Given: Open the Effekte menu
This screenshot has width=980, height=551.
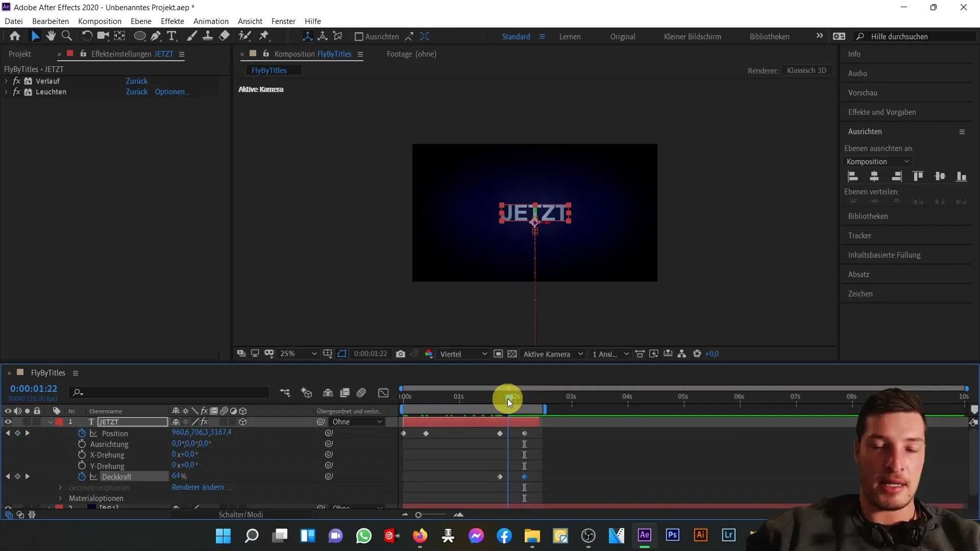Looking at the screenshot, I should click(x=173, y=21).
